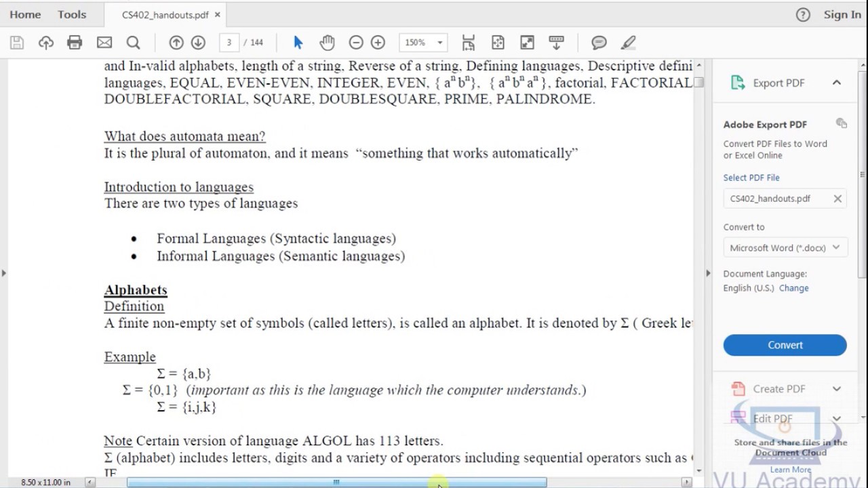Print the document
Screen dimensions: 868x488
click(x=75, y=43)
